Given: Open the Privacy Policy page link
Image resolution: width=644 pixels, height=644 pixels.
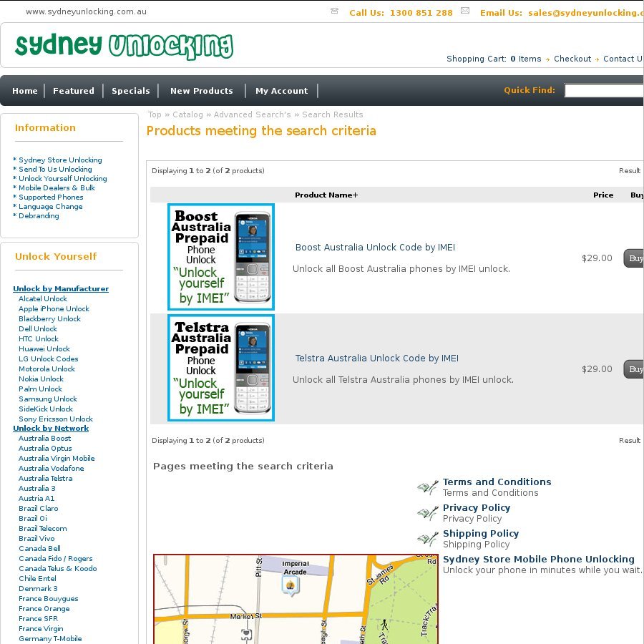Looking at the screenshot, I should (477, 507).
